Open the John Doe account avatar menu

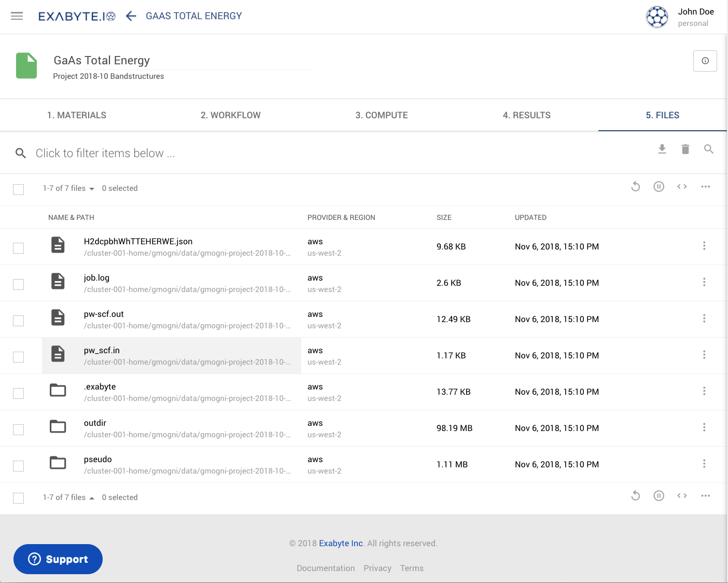tap(657, 17)
